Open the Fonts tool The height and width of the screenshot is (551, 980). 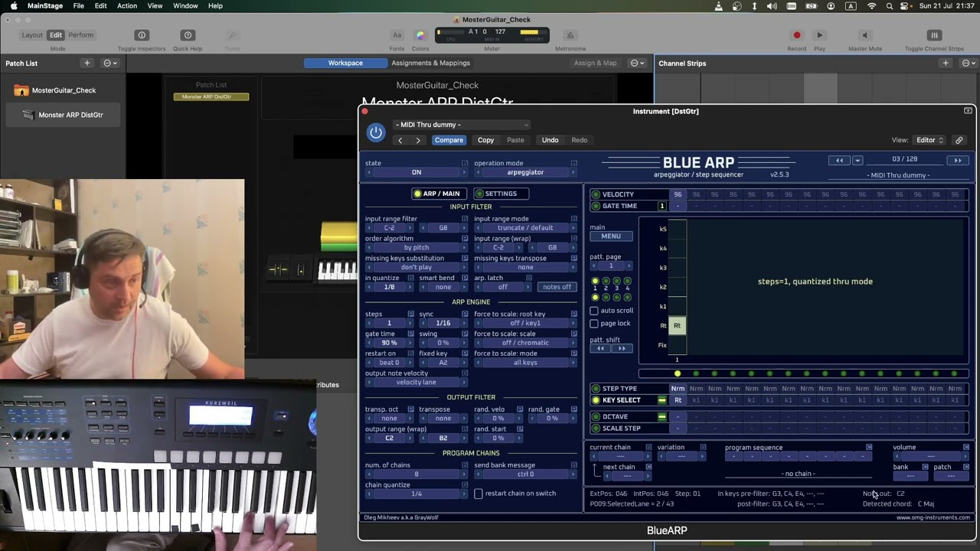(397, 35)
